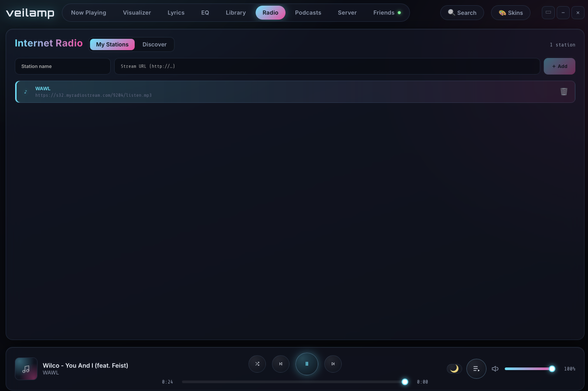Switch to the Visualizer tab
This screenshot has height=391, width=588.
[x=137, y=13]
